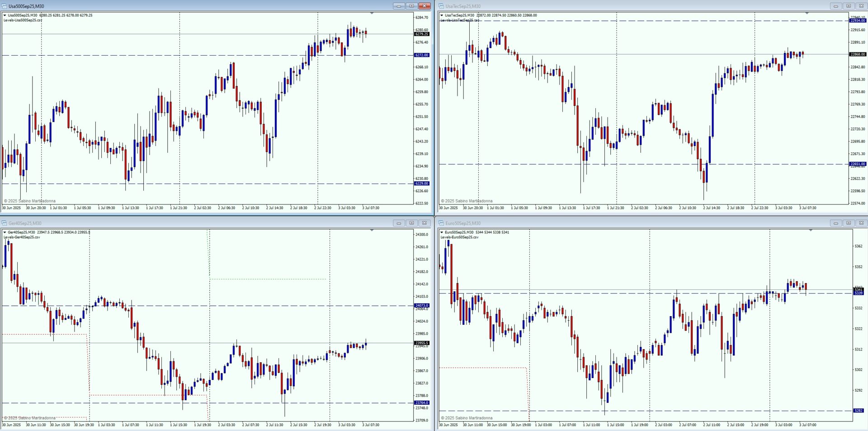This screenshot has width=868, height=431.
Task: Click the chart icon of Euro50Sep25,M30 window
Action: click(x=441, y=223)
